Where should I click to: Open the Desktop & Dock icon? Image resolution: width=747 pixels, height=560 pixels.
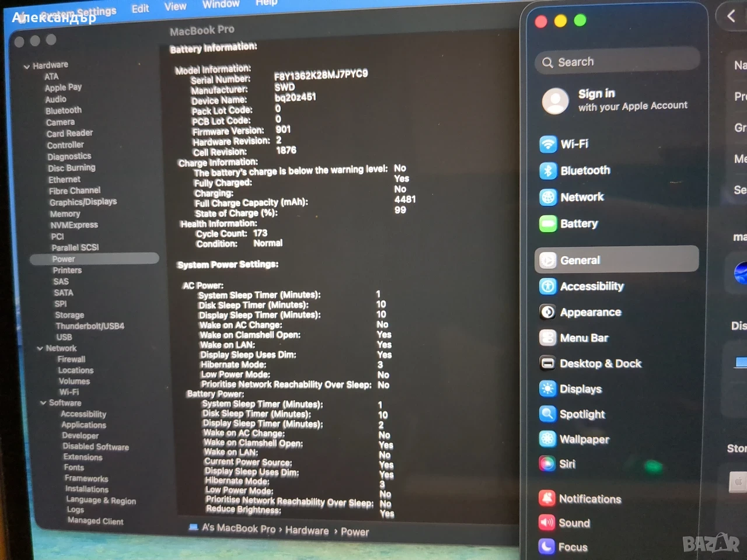click(x=547, y=363)
